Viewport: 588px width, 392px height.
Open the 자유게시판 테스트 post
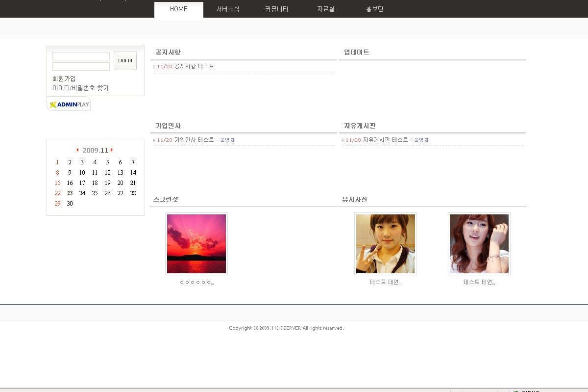click(385, 140)
